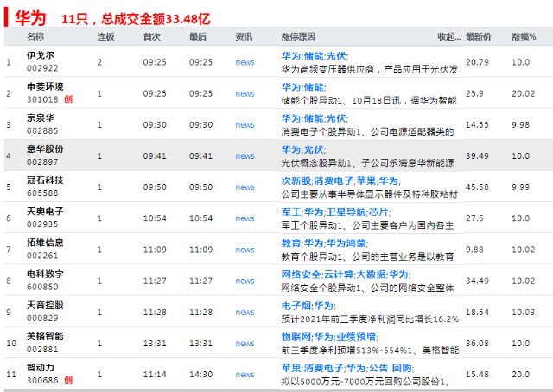Open the news link for 拓维信息
Screen dimensions: 553x392
tap(245, 250)
